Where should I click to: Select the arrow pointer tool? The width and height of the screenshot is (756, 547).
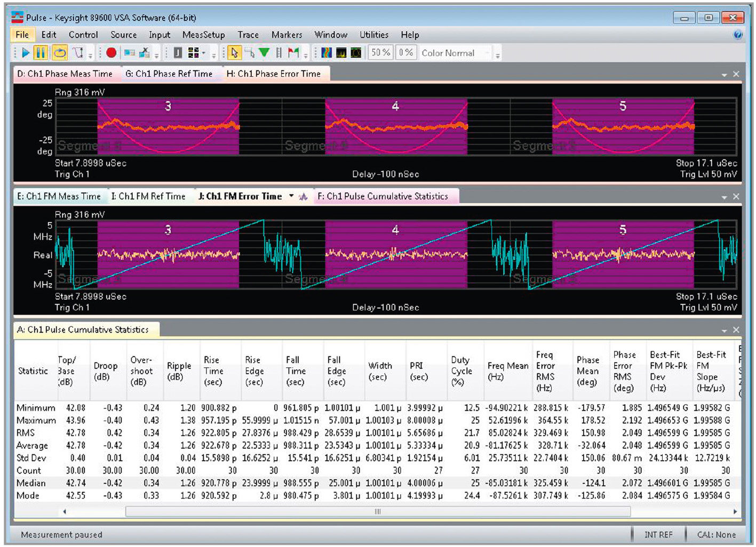point(234,53)
